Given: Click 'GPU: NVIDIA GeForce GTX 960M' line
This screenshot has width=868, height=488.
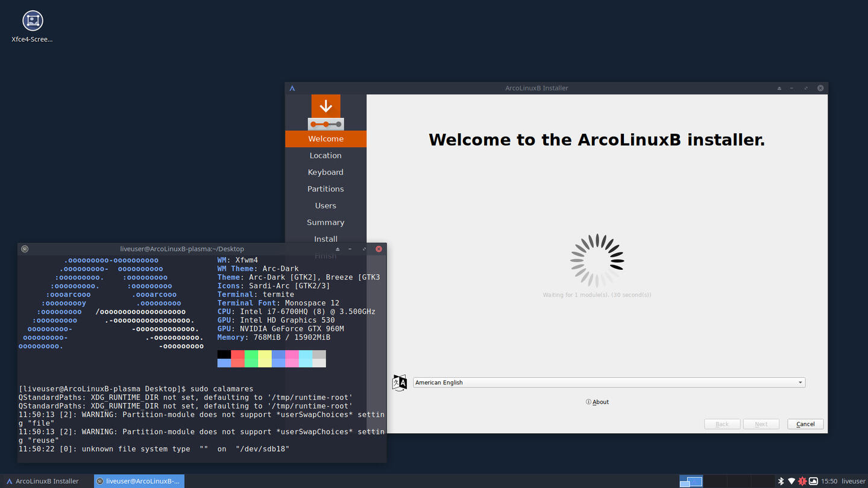Looking at the screenshot, I should [281, 329].
